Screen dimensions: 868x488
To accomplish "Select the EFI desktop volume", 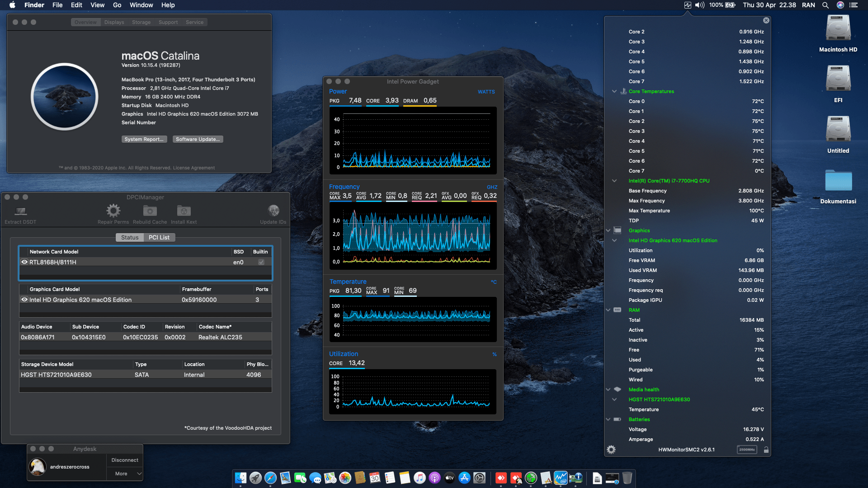I will [x=838, y=84].
